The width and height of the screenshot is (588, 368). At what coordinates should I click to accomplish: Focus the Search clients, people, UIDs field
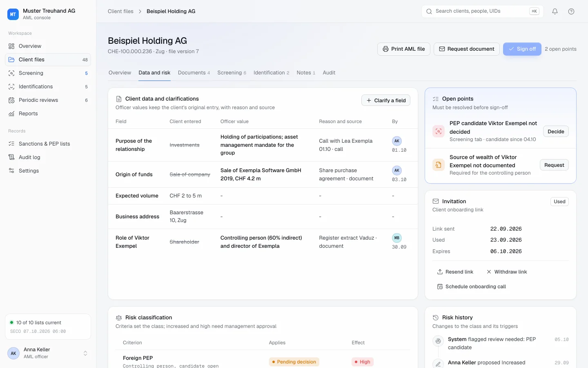click(x=482, y=11)
